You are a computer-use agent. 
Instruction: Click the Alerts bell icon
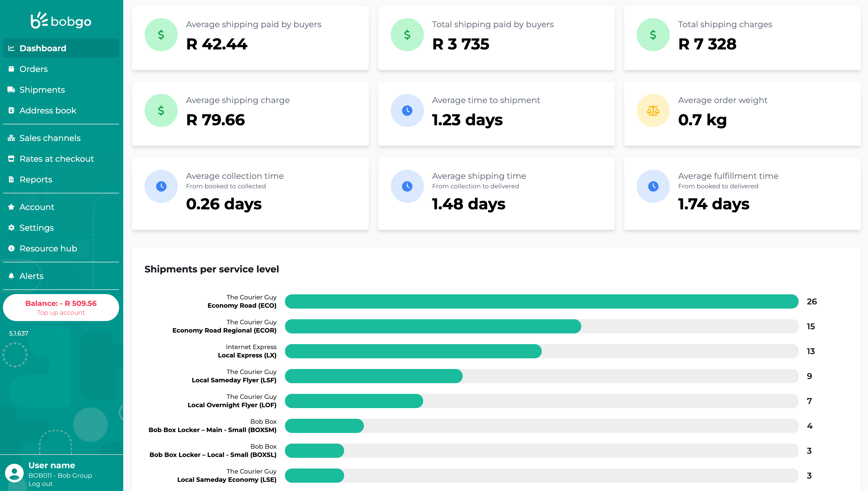click(12, 276)
